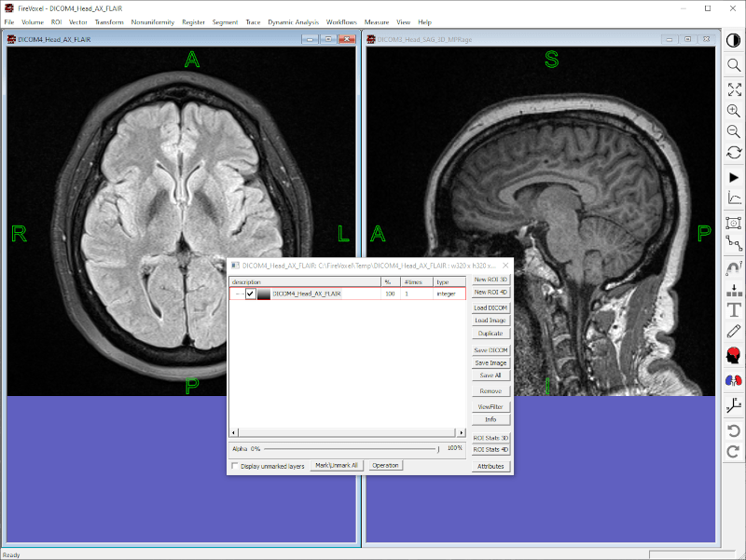Select the magnifier search tool
The image size is (746, 560).
pos(734,65)
